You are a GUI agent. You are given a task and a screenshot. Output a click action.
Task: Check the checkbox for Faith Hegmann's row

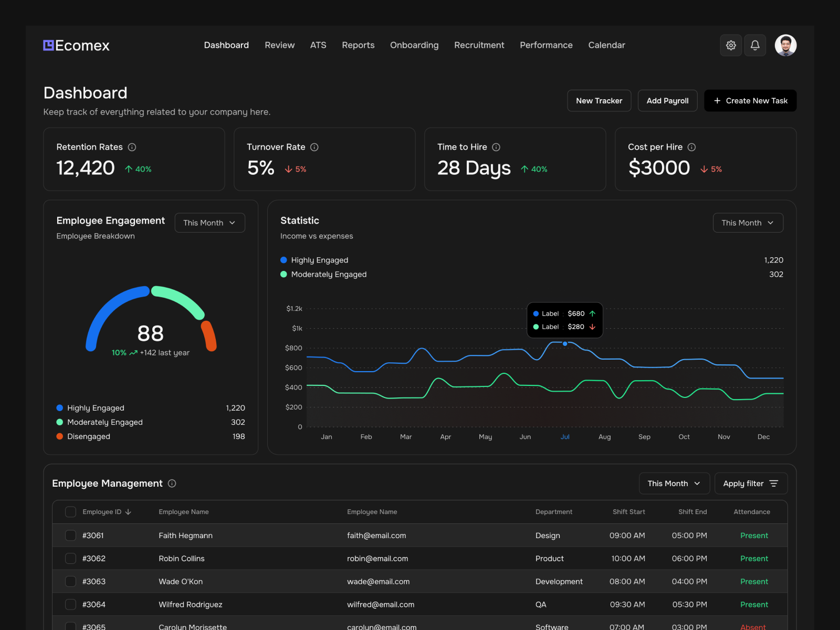click(70, 535)
